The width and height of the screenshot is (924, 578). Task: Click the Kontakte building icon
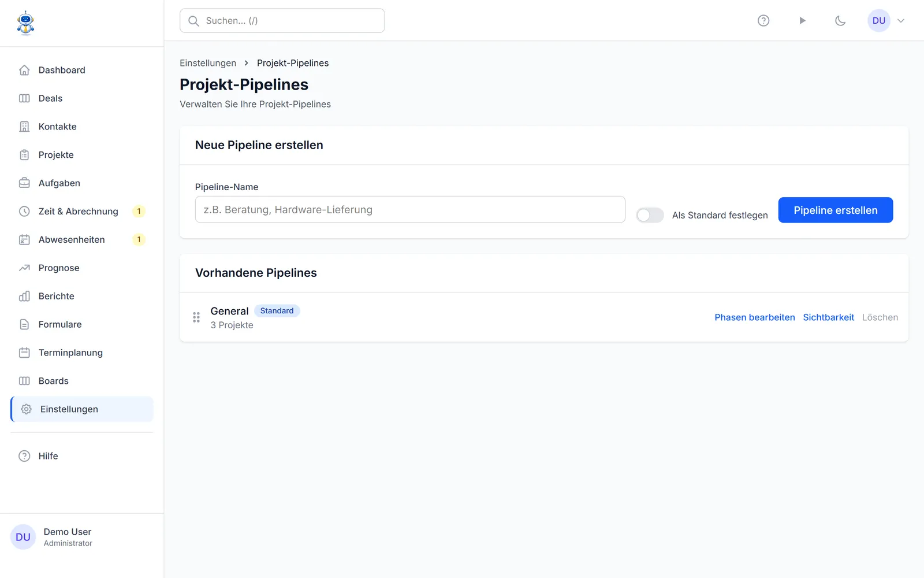tap(24, 127)
